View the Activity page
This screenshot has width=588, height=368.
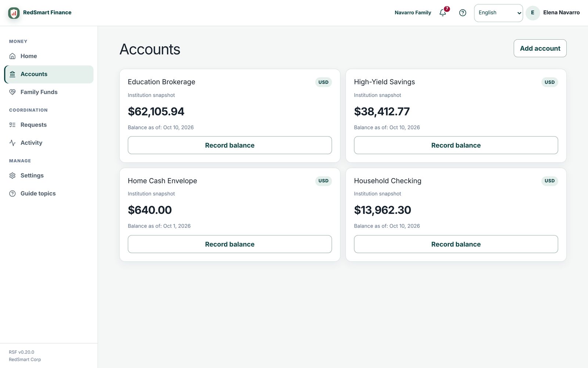49,143
